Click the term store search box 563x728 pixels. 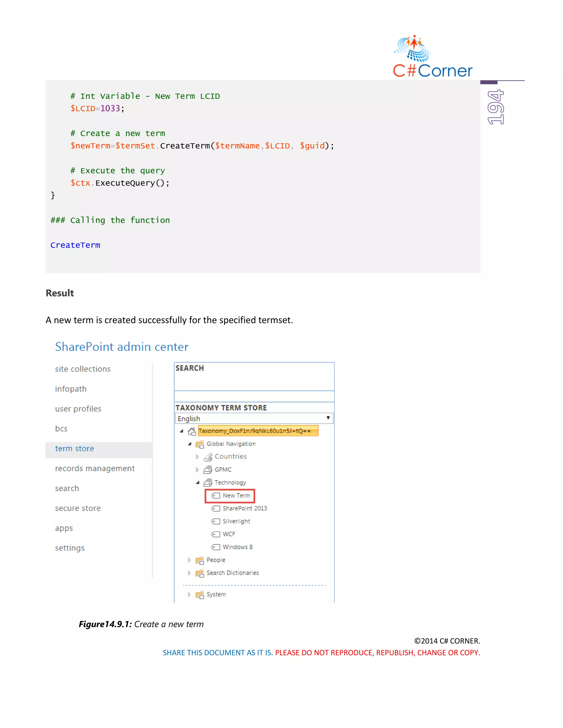[x=254, y=396]
